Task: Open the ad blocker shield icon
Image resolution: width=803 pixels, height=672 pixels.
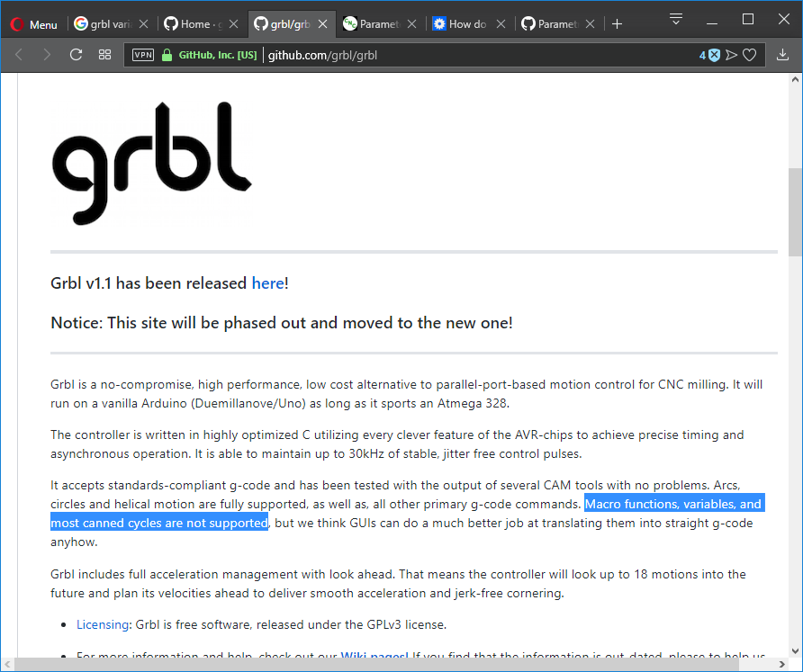Action: click(715, 55)
